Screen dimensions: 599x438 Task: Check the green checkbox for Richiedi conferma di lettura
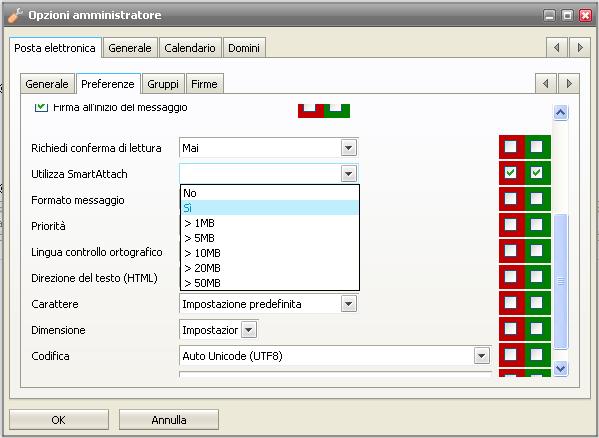pos(536,147)
